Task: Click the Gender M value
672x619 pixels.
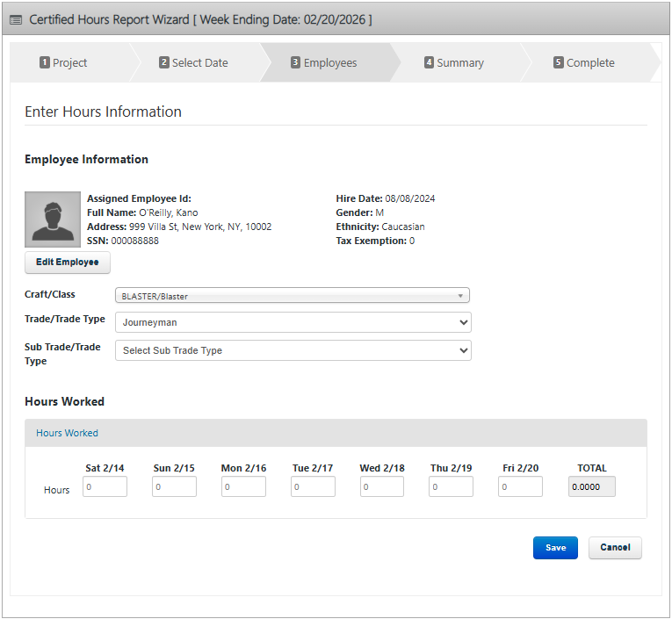Action: point(379,212)
